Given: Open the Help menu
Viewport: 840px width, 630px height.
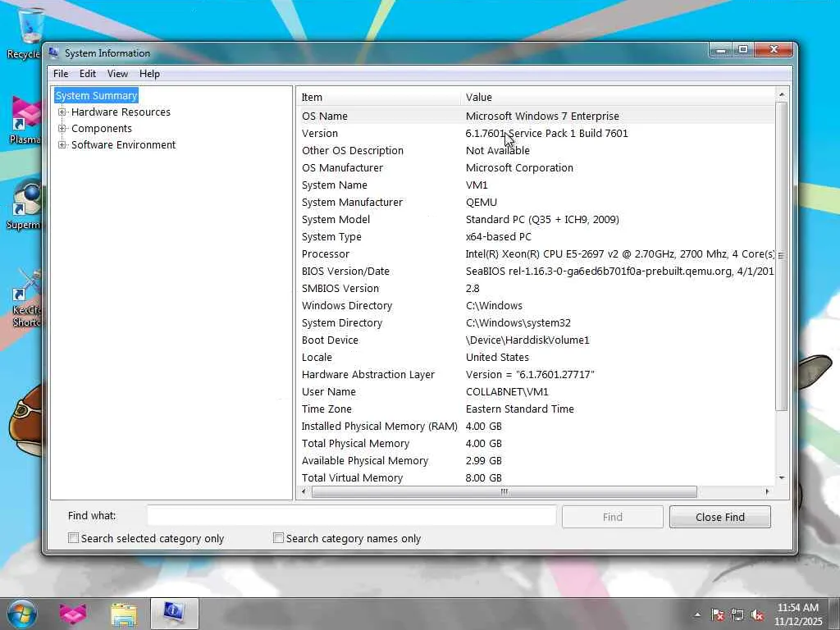Looking at the screenshot, I should pos(149,73).
